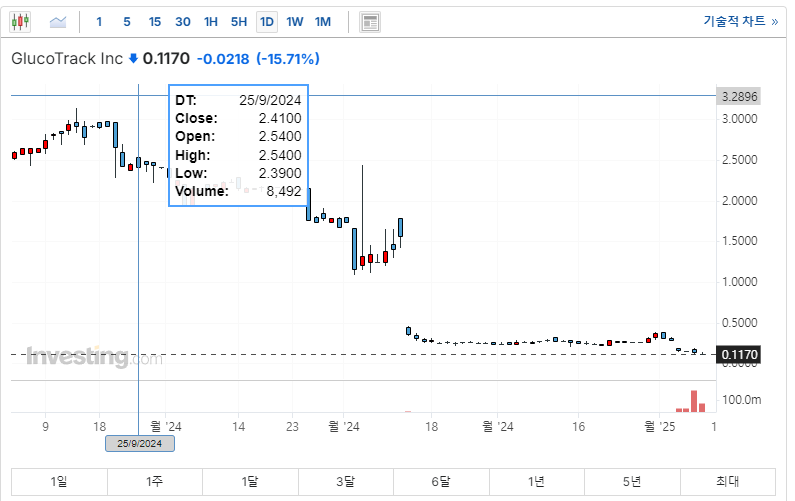Click the (-15.71%) percent change
Image resolution: width=795 pixels, height=501 pixels.
(x=287, y=59)
